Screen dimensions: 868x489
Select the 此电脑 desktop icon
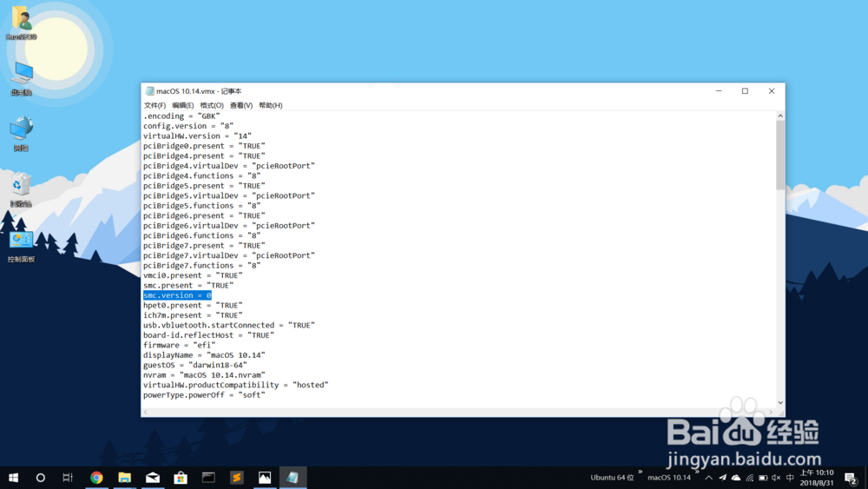pyautogui.click(x=21, y=79)
